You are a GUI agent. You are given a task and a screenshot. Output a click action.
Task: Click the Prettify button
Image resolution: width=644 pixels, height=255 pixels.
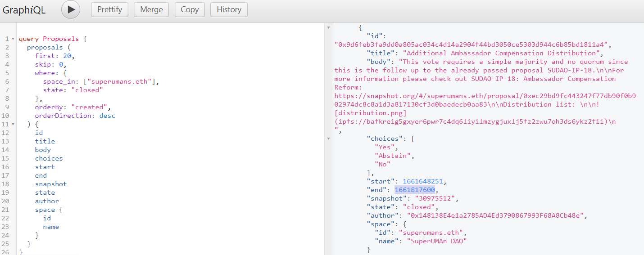109,9
